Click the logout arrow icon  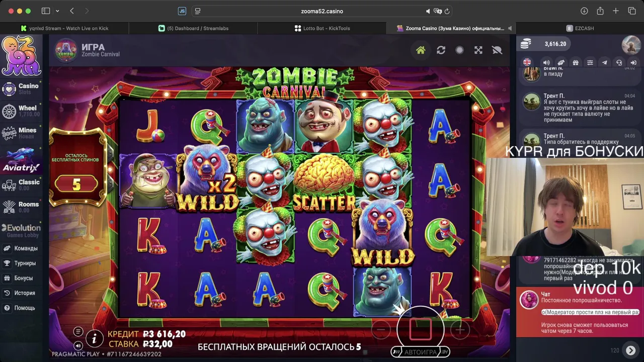coord(633,62)
